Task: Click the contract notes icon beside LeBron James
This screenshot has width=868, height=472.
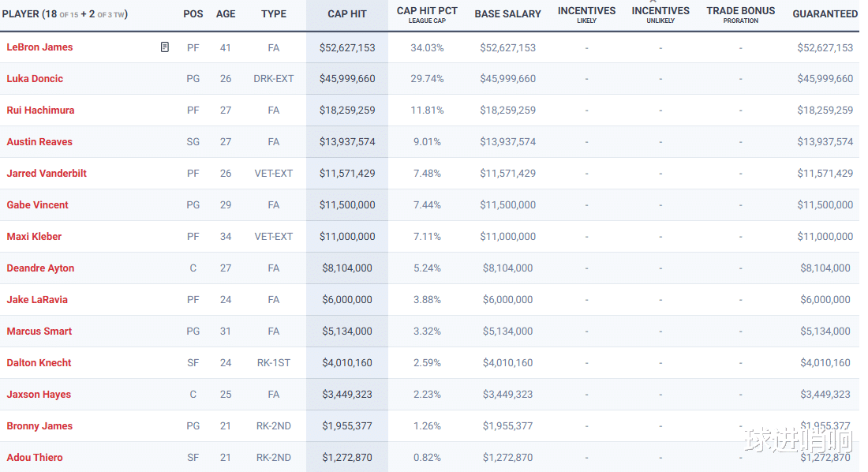Action: pyautogui.click(x=165, y=47)
